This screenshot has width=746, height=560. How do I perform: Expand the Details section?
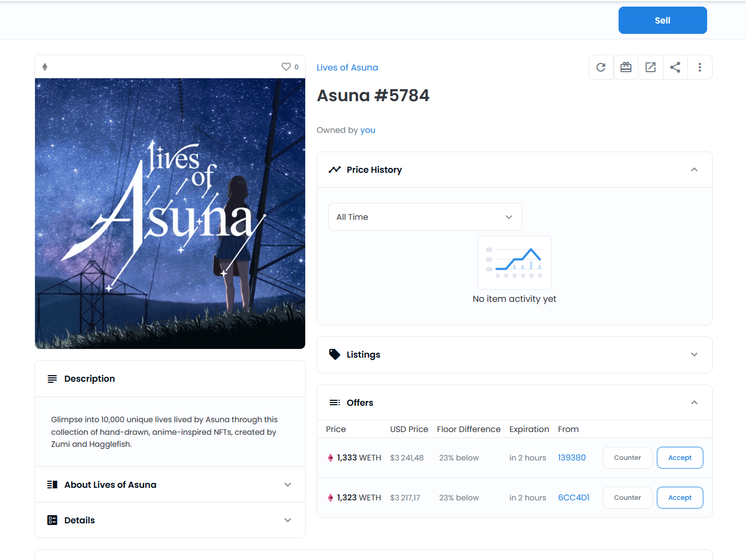click(x=288, y=520)
